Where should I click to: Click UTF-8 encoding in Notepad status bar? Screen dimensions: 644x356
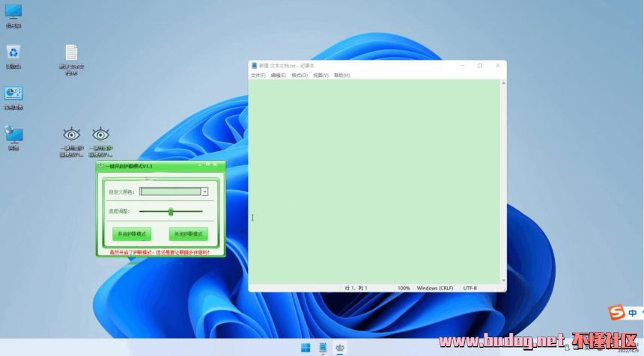[470, 289]
